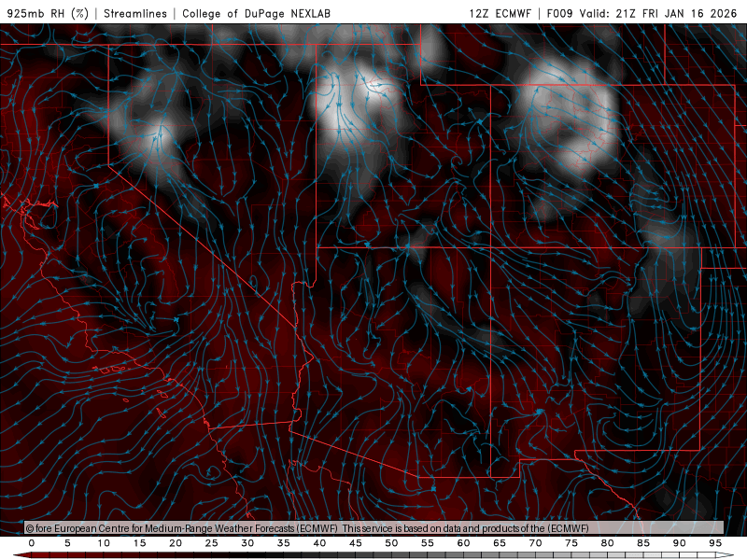The image size is (747, 560).
Task: Click the 50 value on the colorbar
Action: click(x=391, y=543)
